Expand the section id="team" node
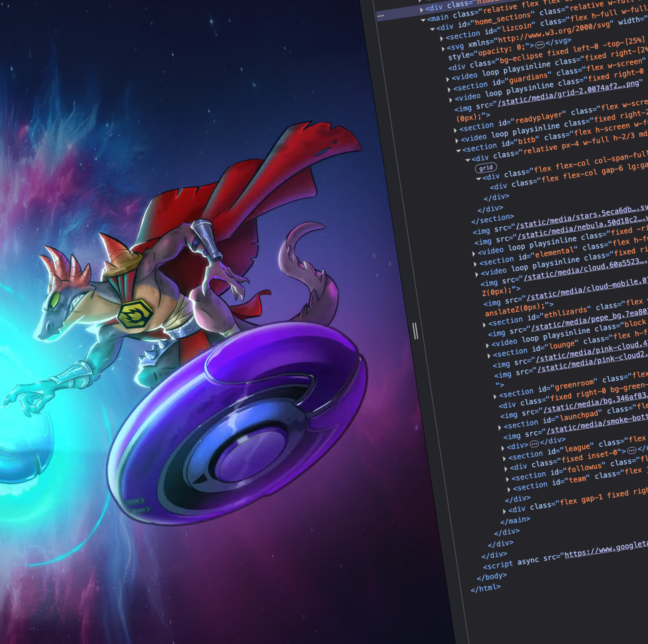648x644 pixels. 509,489
